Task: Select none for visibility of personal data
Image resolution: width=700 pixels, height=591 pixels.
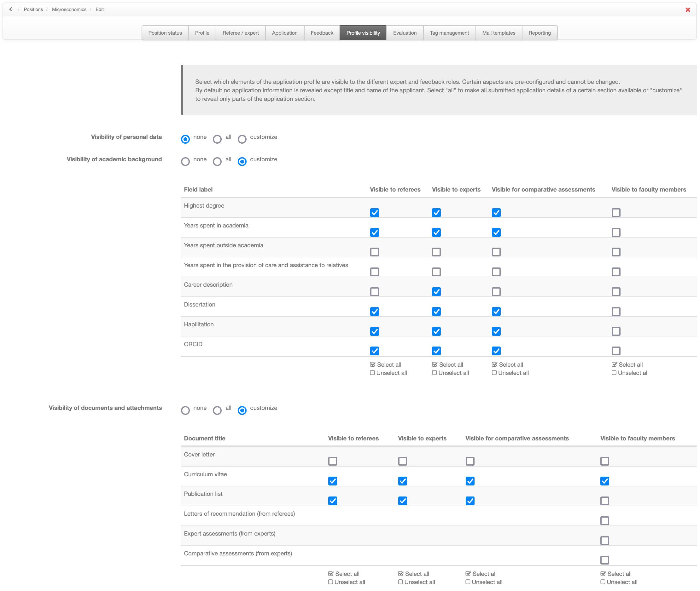Action: click(186, 137)
